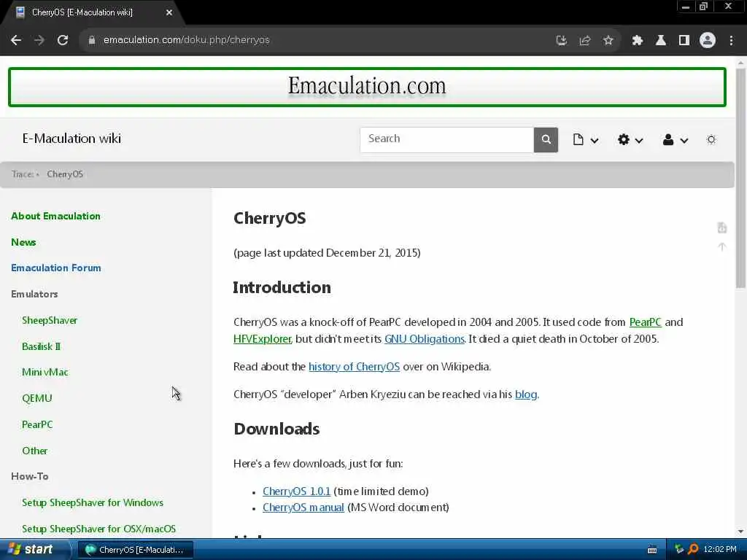Click the magnifier tray icon

694,550
